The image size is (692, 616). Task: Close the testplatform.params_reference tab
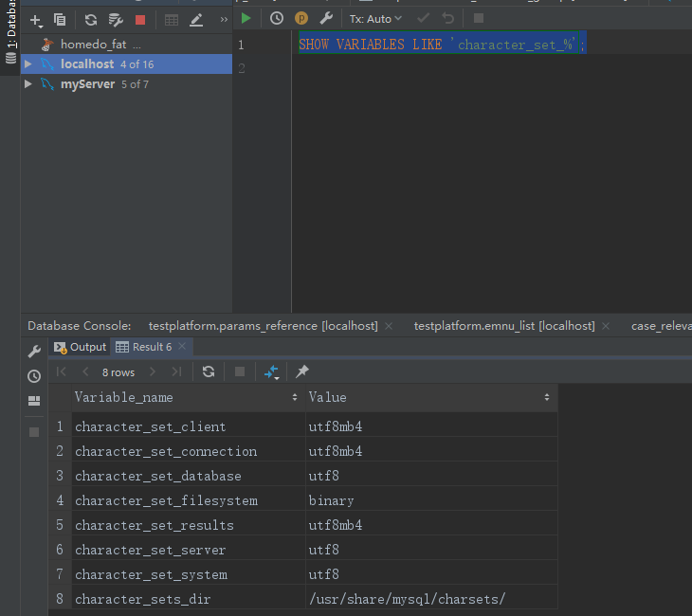click(389, 326)
